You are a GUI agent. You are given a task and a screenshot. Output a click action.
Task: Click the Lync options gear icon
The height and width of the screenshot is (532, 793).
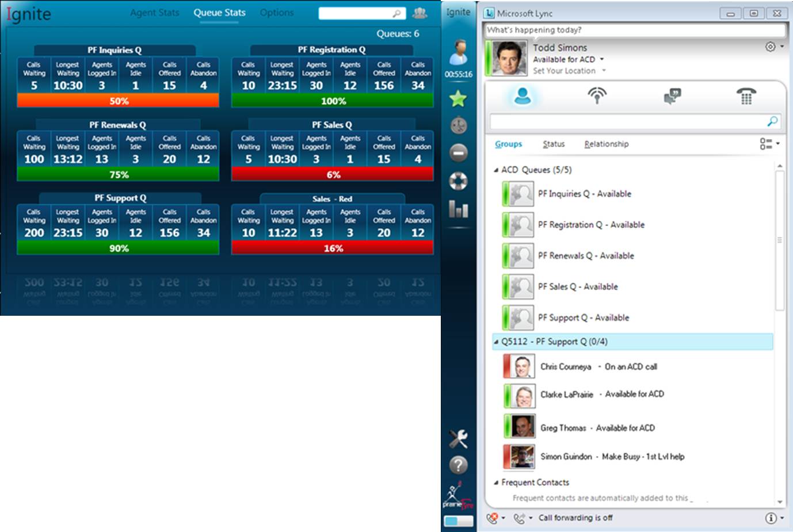(770, 47)
